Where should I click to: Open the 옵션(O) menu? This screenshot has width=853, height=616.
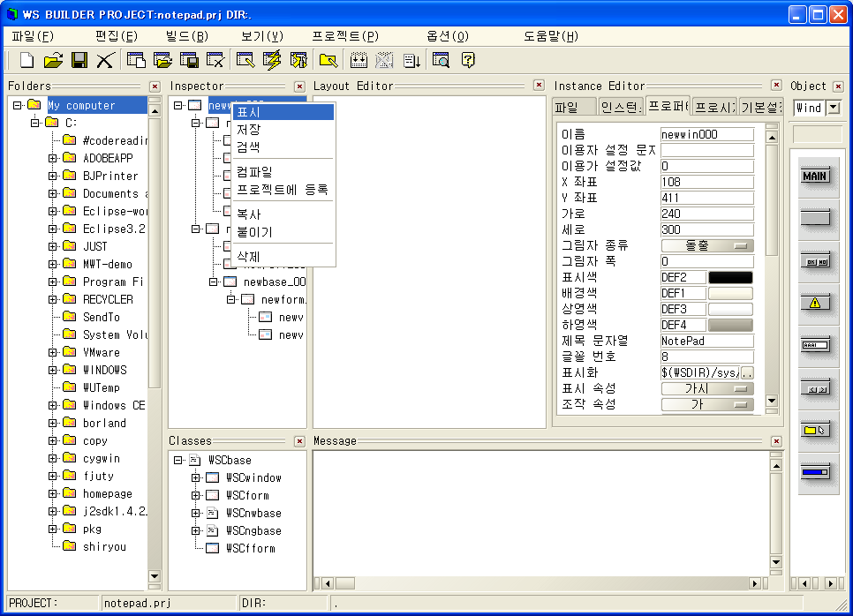[x=448, y=36]
